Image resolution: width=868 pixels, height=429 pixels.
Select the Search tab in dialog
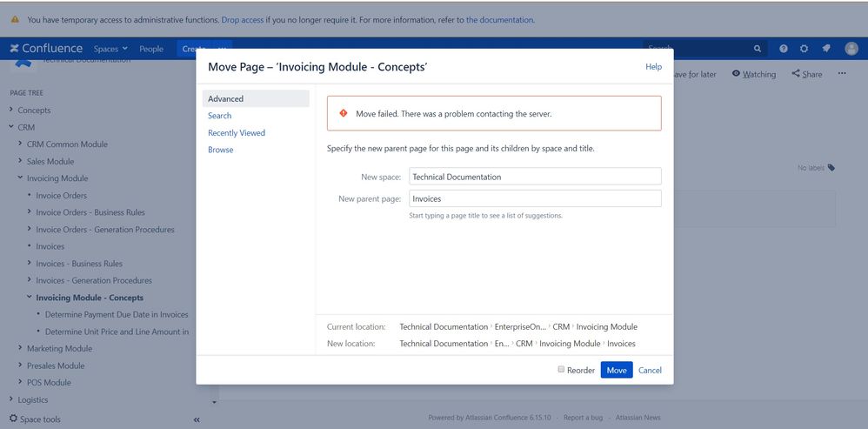pyautogui.click(x=220, y=116)
